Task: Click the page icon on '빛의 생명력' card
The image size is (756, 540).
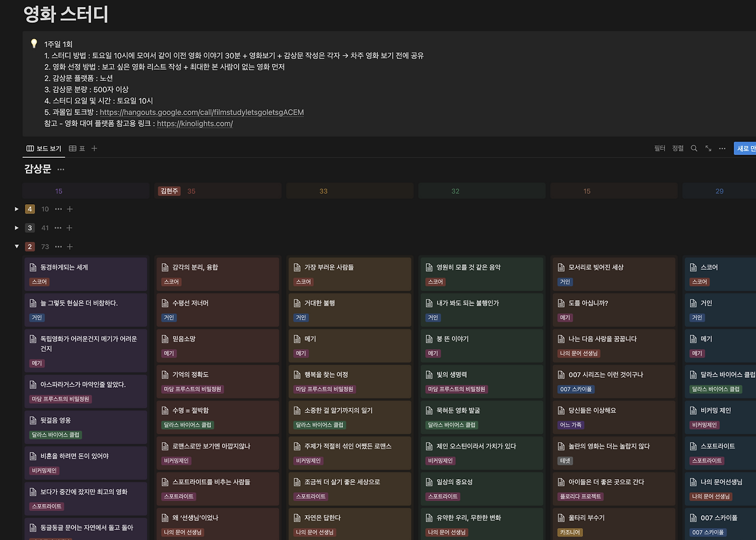Action: coord(431,375)
